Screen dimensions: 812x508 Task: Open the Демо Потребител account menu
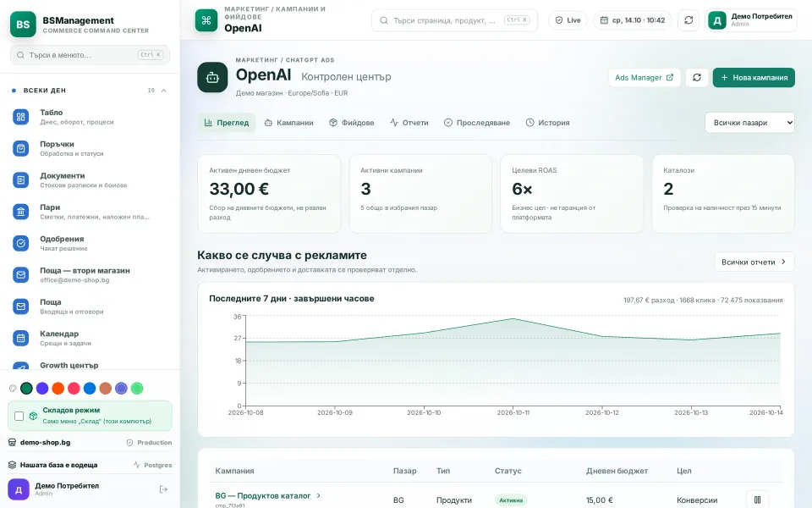[x=751, y=20]
